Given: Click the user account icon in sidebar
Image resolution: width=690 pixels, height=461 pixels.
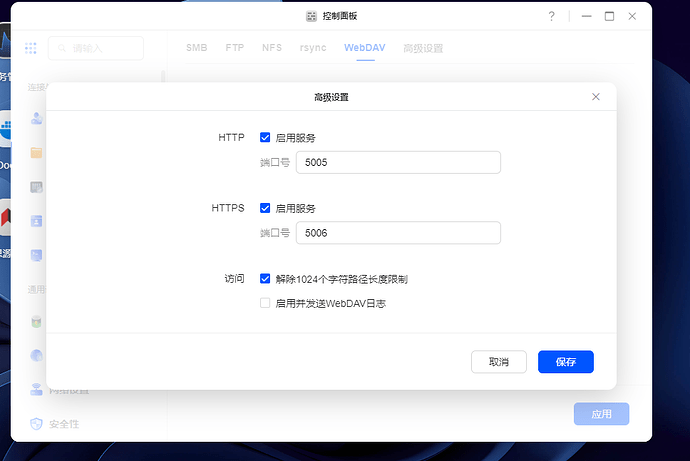Looking at the screenshot, I should pyautogui.click(x=37, y=118).
